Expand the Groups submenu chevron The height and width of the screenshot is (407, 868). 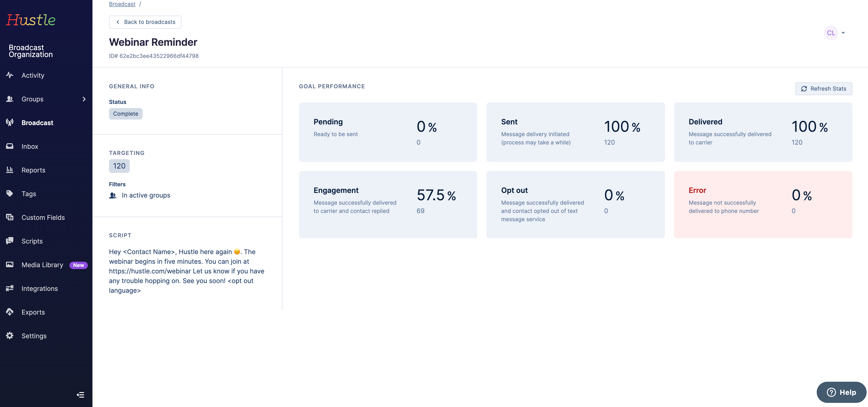click(84, 99)
